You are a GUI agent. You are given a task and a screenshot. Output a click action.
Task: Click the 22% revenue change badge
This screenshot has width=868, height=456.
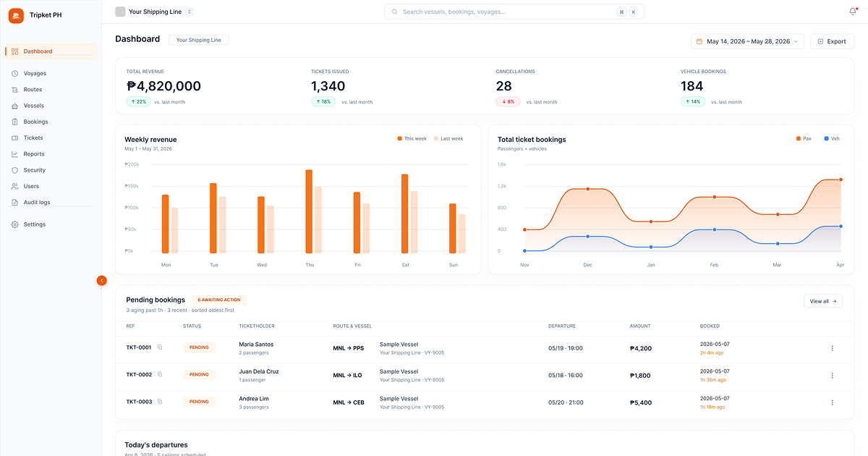[139, 101]
